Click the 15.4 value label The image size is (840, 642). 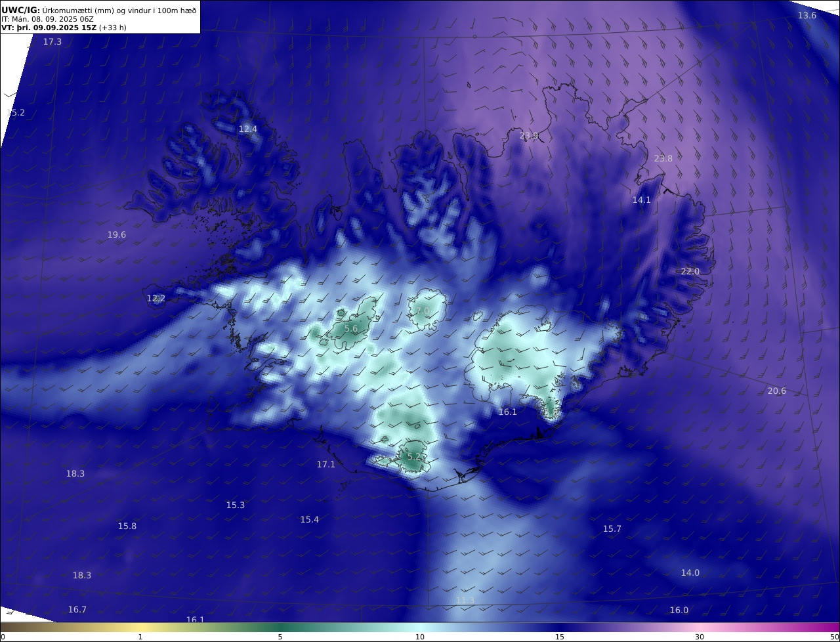[x=310, y=519]
